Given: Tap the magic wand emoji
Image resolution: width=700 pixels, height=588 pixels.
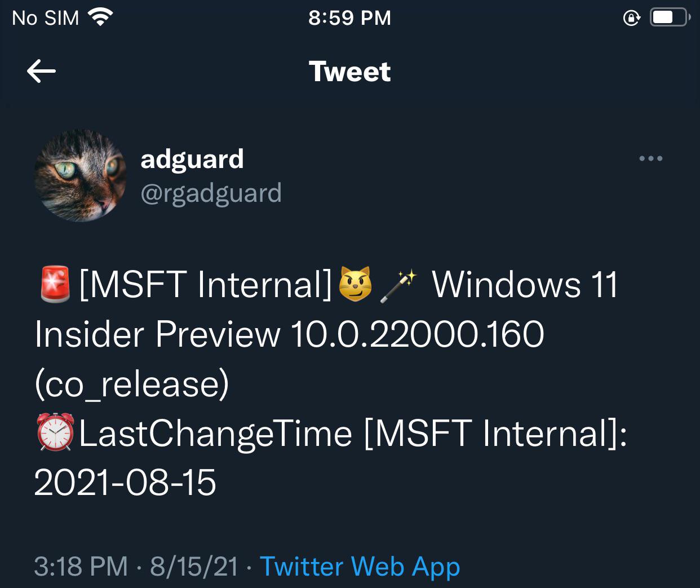Looking at the screenshot, I should pyautogui.click(x=398, y=285).
